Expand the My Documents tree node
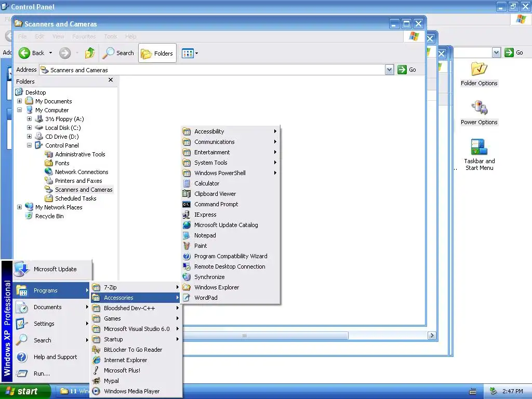The width and height of the screenshot is (532, 399). (19, 101)
